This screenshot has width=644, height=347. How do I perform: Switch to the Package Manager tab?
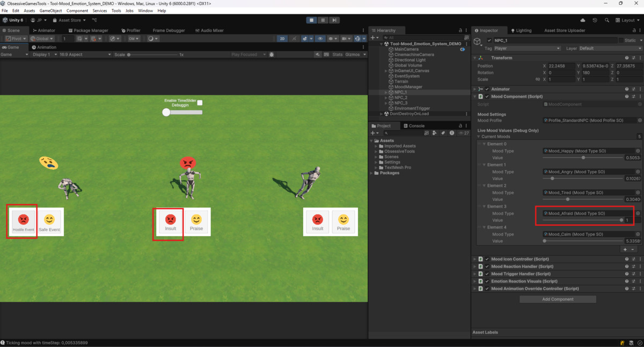[88, 31]
